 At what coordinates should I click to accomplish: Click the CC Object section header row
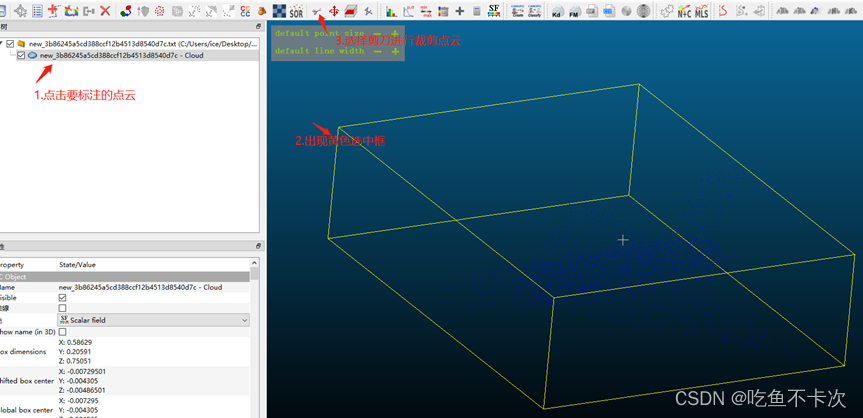[x=125, y=276]
